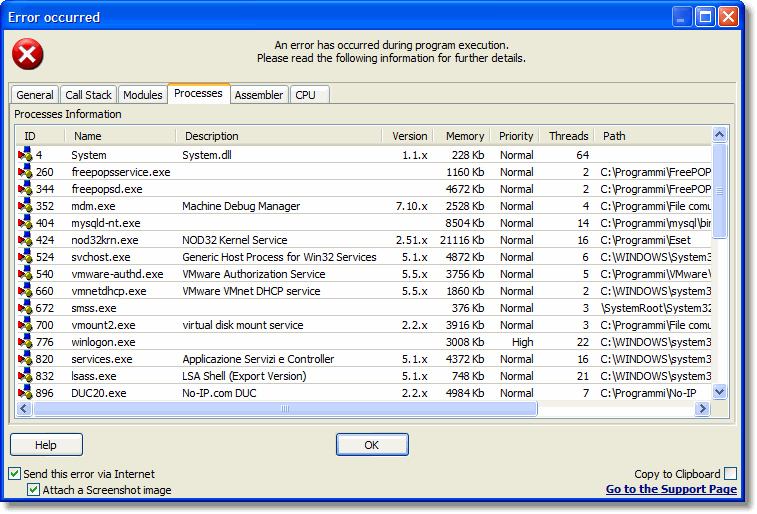Click the icon beside winlogon.exe

[x=25, y=342]
